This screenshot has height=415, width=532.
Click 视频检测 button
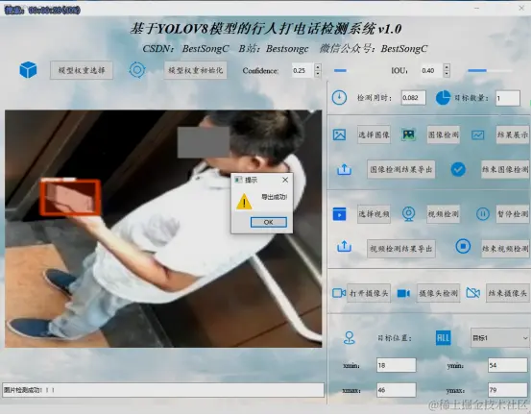point(444,214)
